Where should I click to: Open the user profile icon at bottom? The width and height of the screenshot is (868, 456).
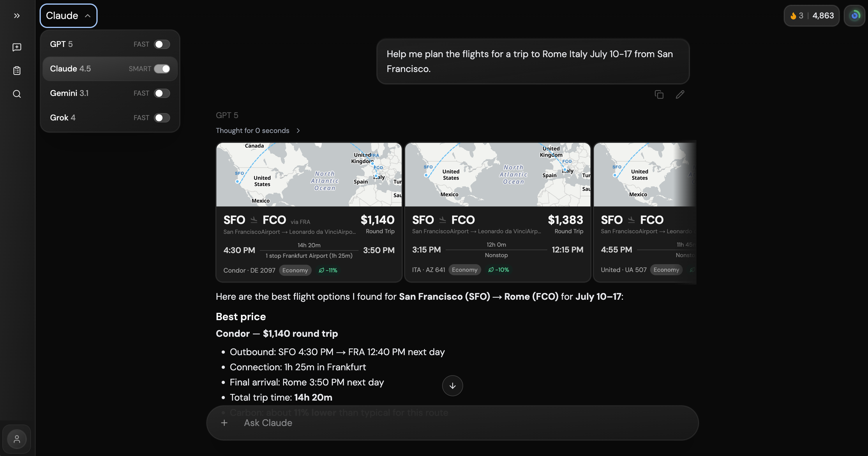pyautogui.click(x=17, y=439)
